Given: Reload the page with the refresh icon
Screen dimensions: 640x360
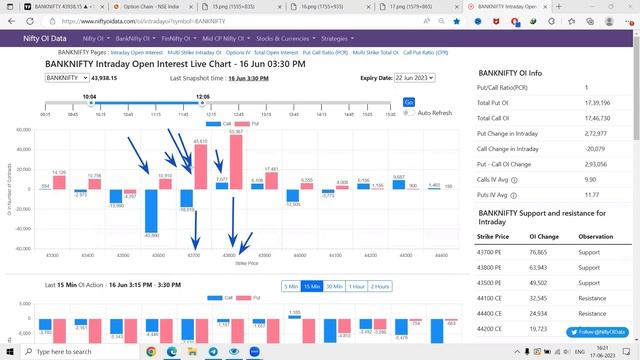Looking at the screenshot, I should coord(30,21).
